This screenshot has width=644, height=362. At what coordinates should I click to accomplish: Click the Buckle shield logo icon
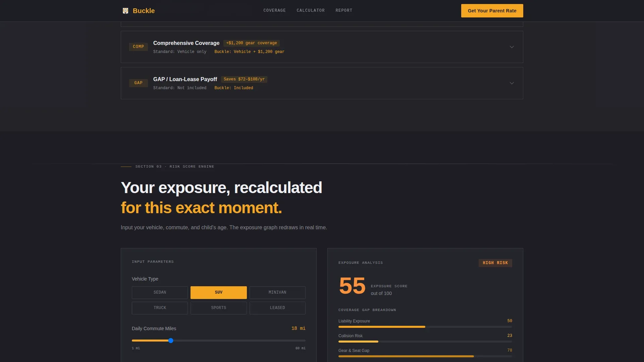point(125,11)
